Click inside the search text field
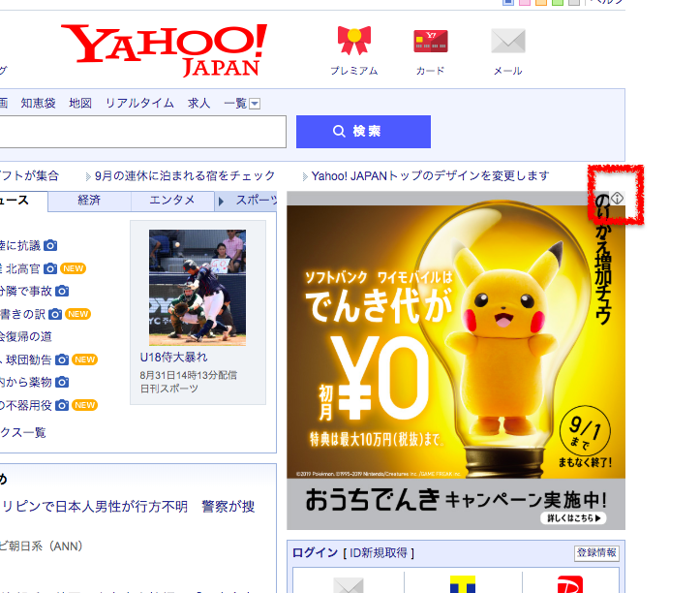 click(x=143, y=132)
